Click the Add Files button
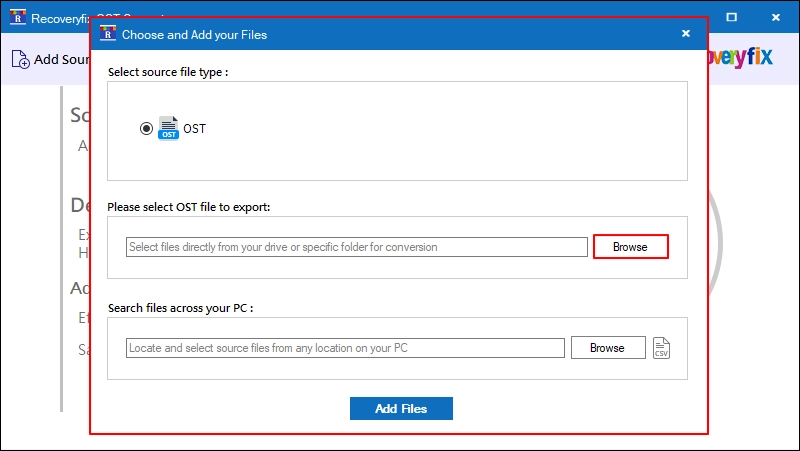 click(401, 408)
